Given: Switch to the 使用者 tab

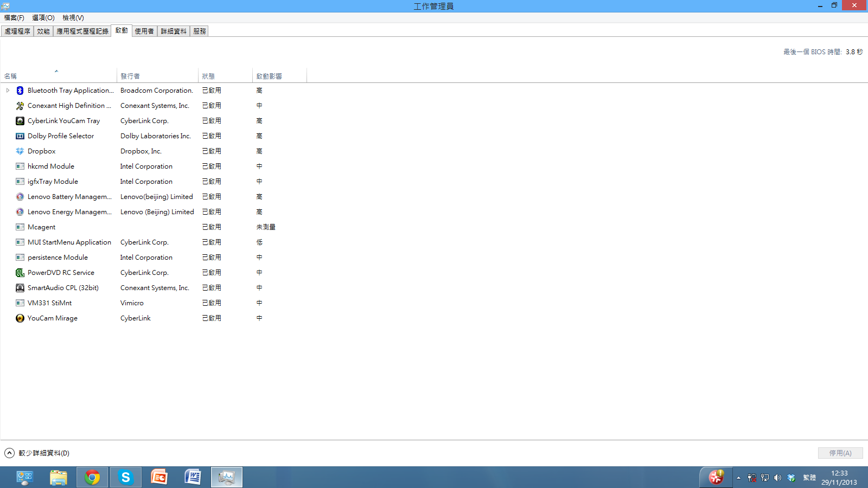Looking at the screenshot, I should [x=144, y=31].
